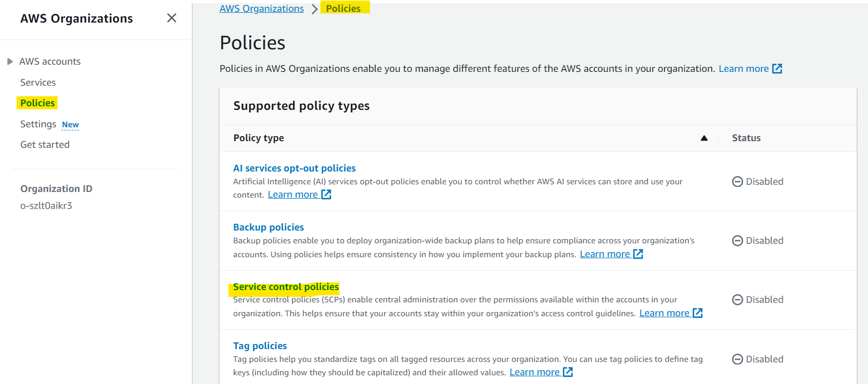Click Disabled status icon for Service control policies
Image resolution: width=868 pixels, height=384 pixels.
pyautogui.click(x=737, y=300)
